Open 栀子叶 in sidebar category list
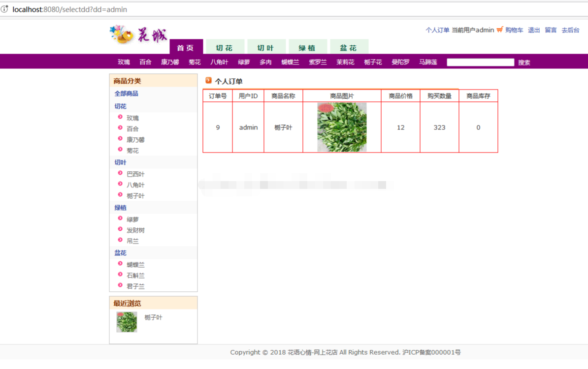 tap(136, 196)
